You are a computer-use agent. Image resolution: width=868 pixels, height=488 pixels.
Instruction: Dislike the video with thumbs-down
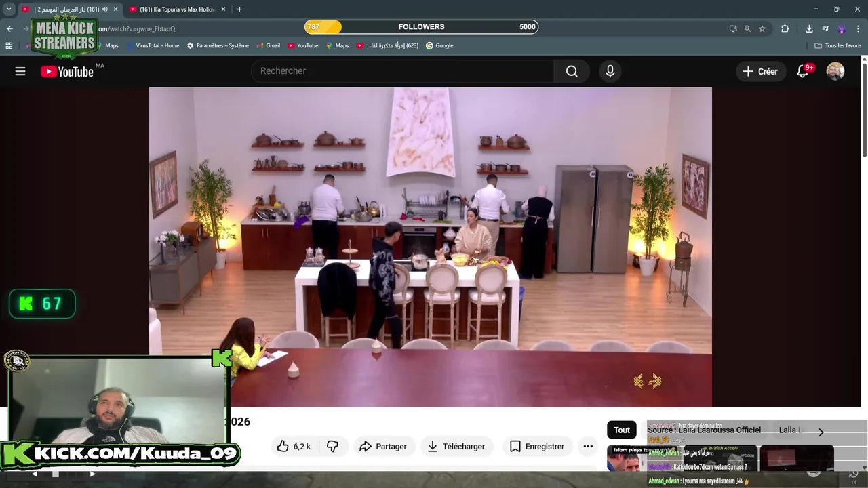332,446
